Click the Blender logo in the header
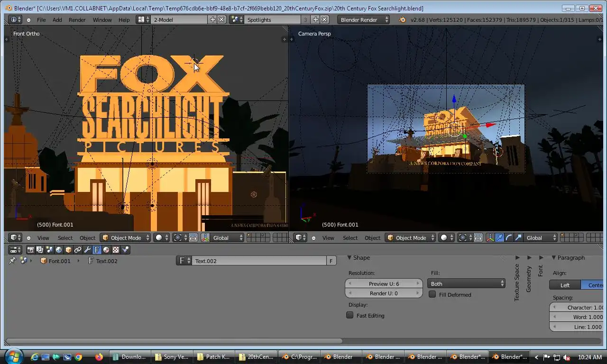 [x=403, y=19]
